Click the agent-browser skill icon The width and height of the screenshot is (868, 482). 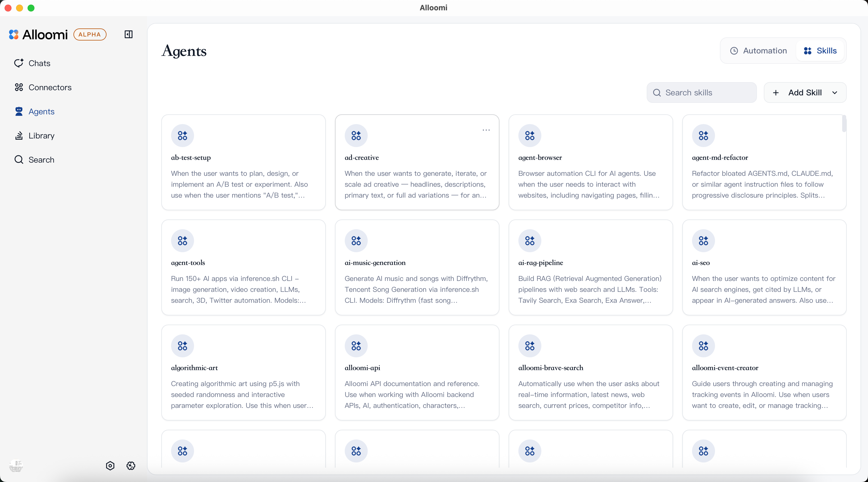click(529, 136)
